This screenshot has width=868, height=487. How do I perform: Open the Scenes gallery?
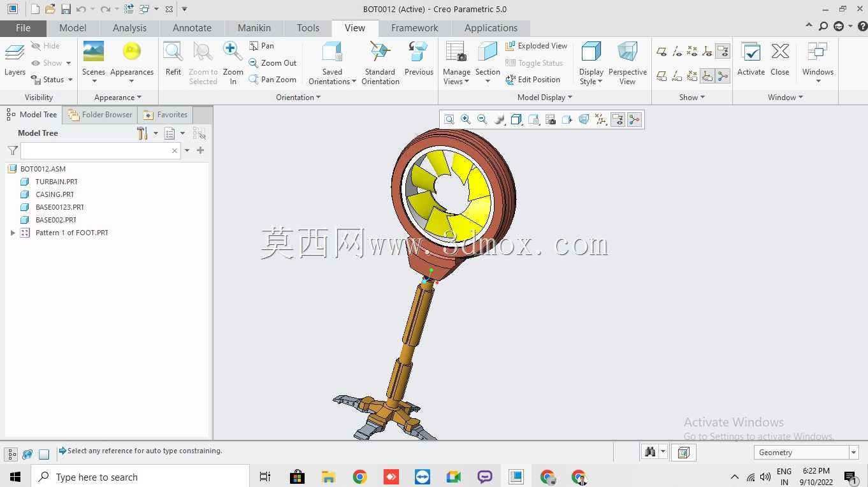[94, 61]
